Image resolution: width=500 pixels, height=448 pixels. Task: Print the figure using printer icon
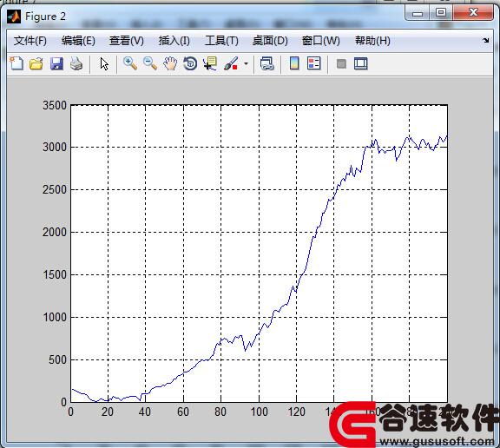point(76,63)
